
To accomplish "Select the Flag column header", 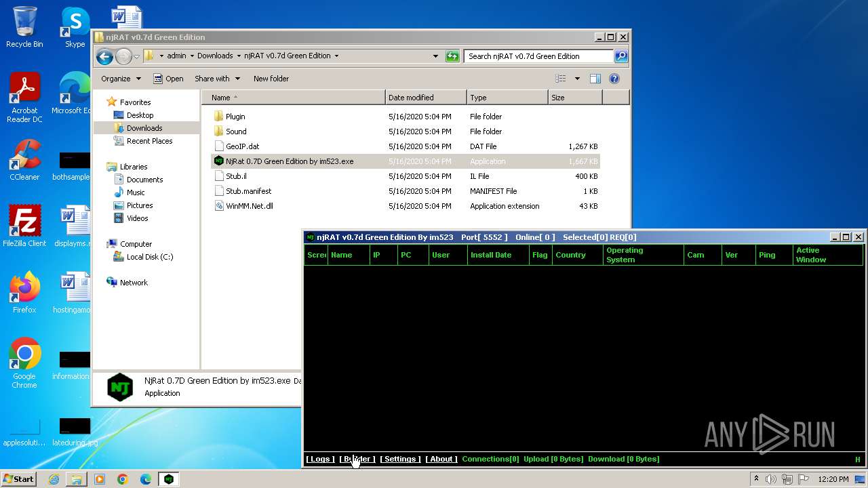I will pos(540,255).
